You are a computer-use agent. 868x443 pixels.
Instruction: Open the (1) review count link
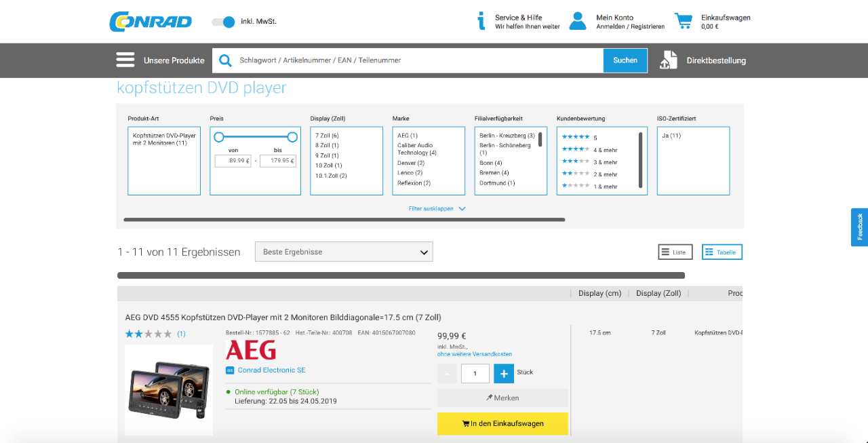(181, 334)
